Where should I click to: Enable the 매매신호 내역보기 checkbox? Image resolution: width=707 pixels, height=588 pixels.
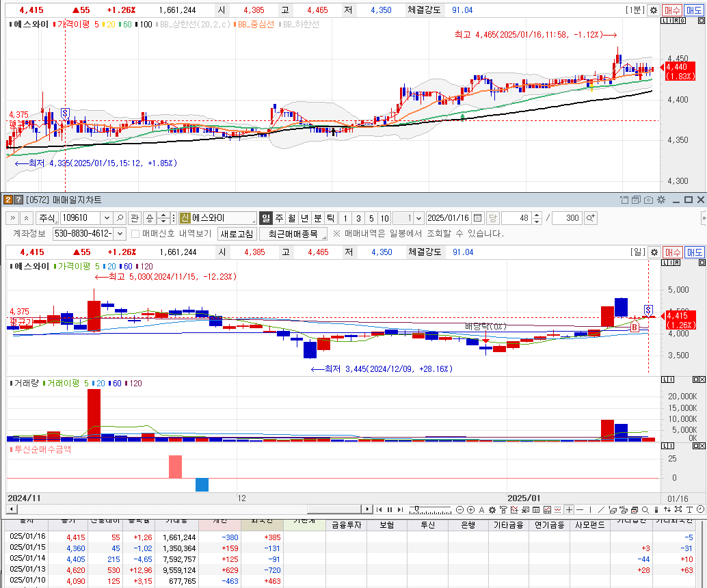pyautogui.click(x=135, y=234)
